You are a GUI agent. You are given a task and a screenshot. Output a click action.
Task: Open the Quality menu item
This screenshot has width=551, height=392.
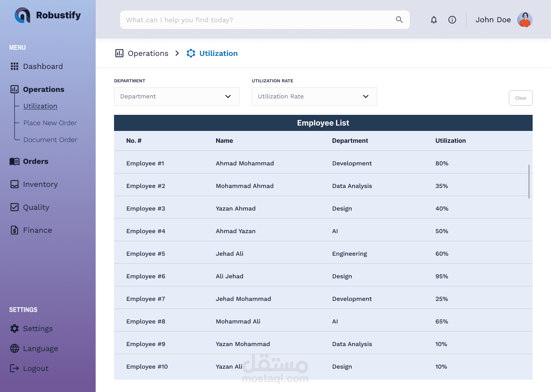(36, 207)
